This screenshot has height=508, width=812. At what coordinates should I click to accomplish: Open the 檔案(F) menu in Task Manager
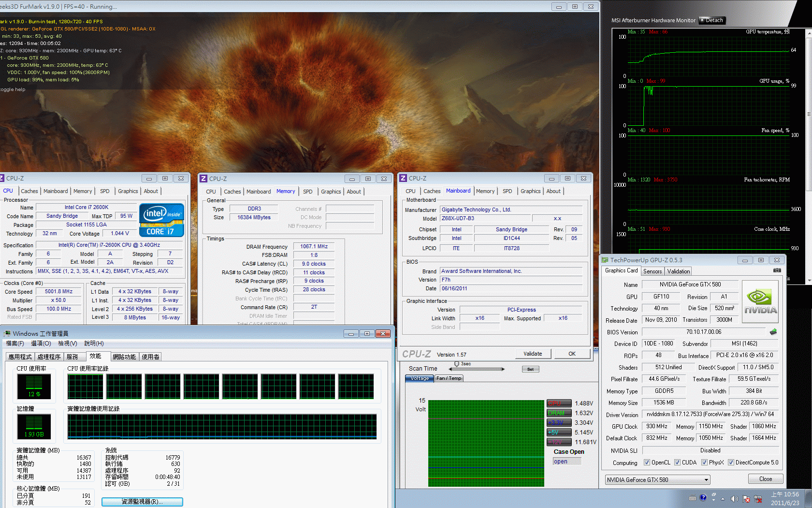14,344
